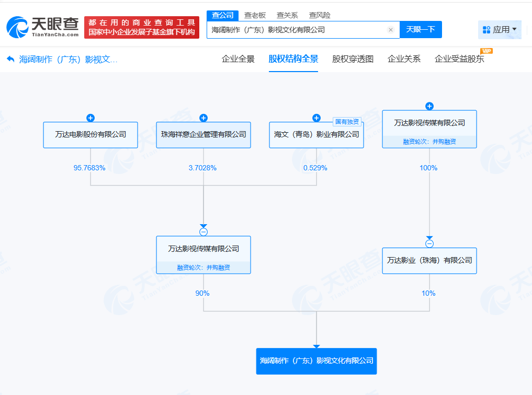Click the TianYanCha logo
Image resolution: width=532 pixels, height=395 pixels.
43,27
